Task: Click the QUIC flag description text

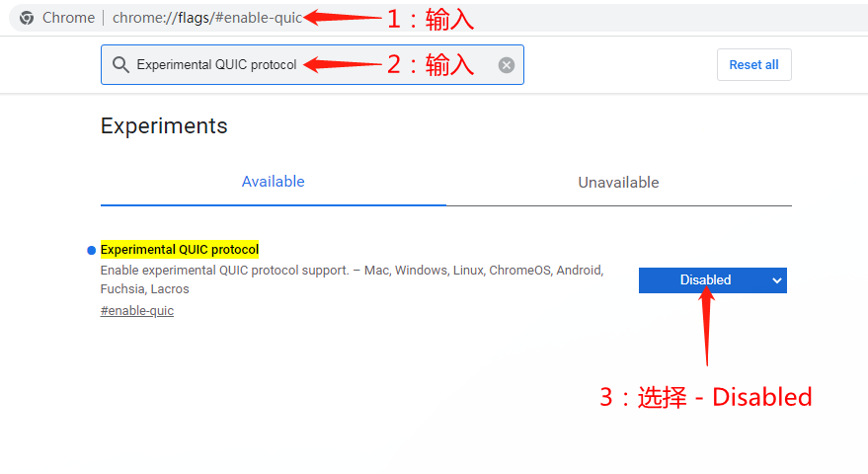Action: click(353, 279)
